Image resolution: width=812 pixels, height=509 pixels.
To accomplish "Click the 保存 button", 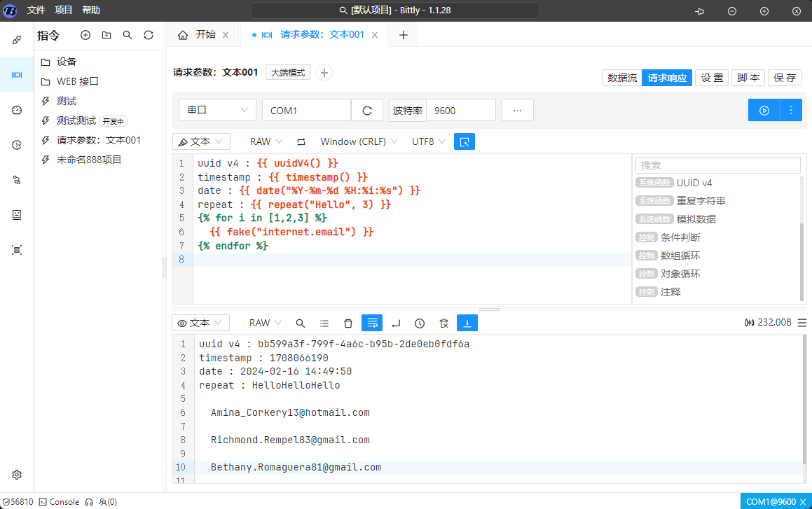I will pos(785,78).
